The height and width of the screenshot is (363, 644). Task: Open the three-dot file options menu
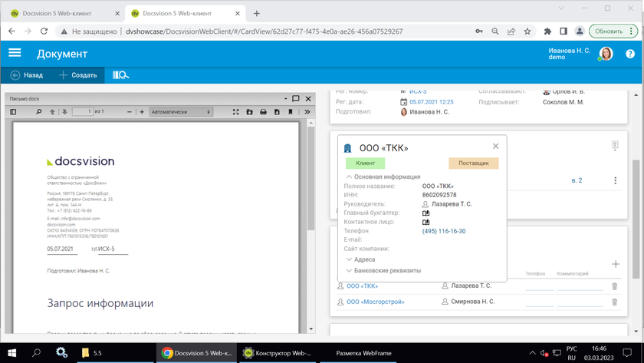615,181
